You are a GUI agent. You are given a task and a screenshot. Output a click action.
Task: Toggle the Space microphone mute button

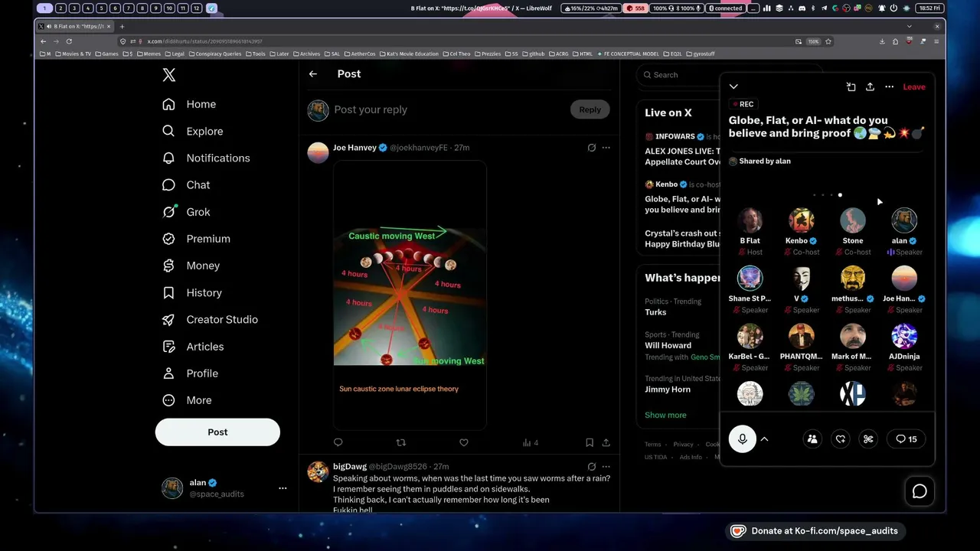(x=742, y=439)
